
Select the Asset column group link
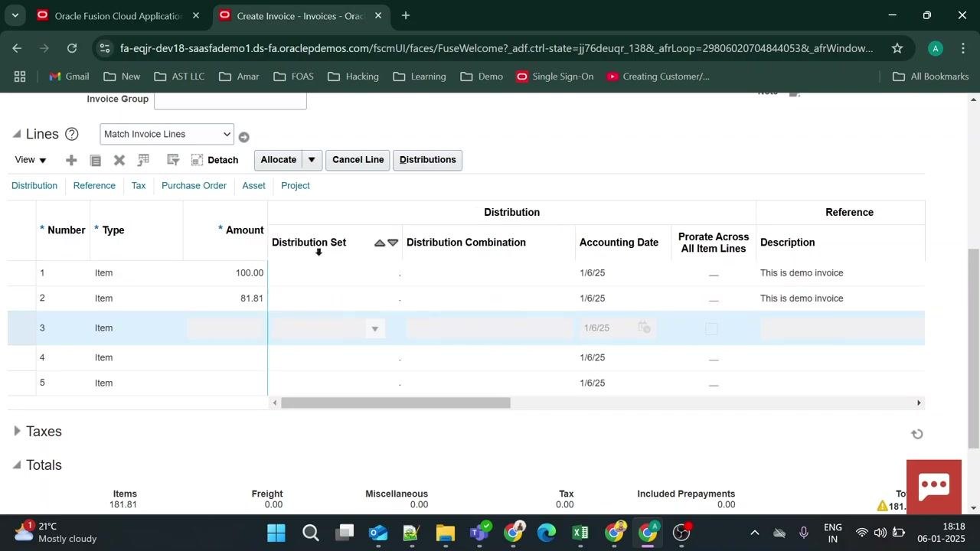pos(253,186)
